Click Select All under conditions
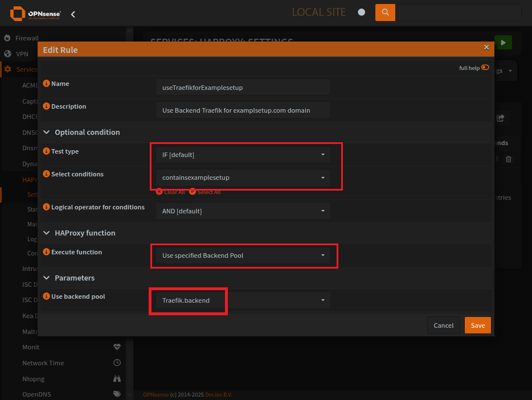This screenshot has height=400, width=532. pyautogui.click(x=204, y=192)
